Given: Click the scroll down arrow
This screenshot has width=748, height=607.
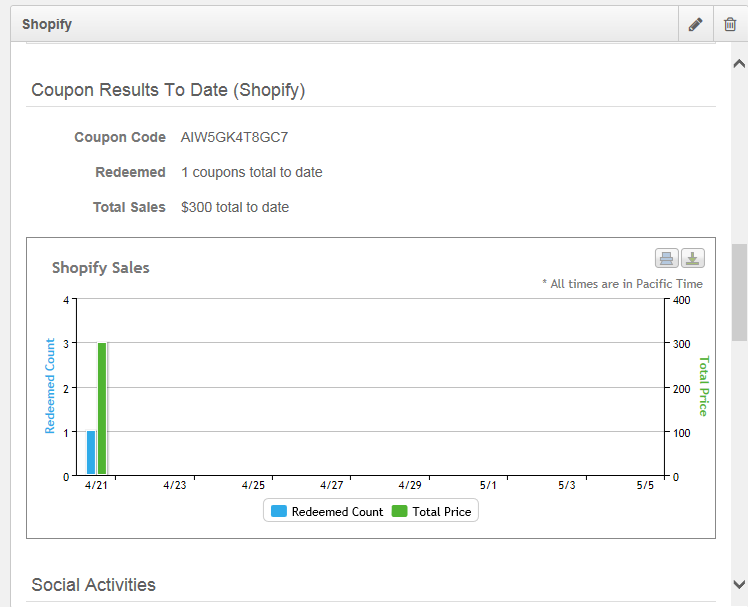Looking at the screenshot, I should pyautogui.click(x=739, y=584).
